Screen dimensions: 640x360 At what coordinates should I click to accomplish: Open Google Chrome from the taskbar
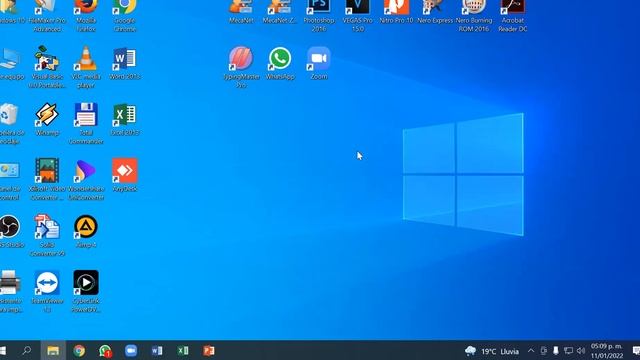point(79,351)
